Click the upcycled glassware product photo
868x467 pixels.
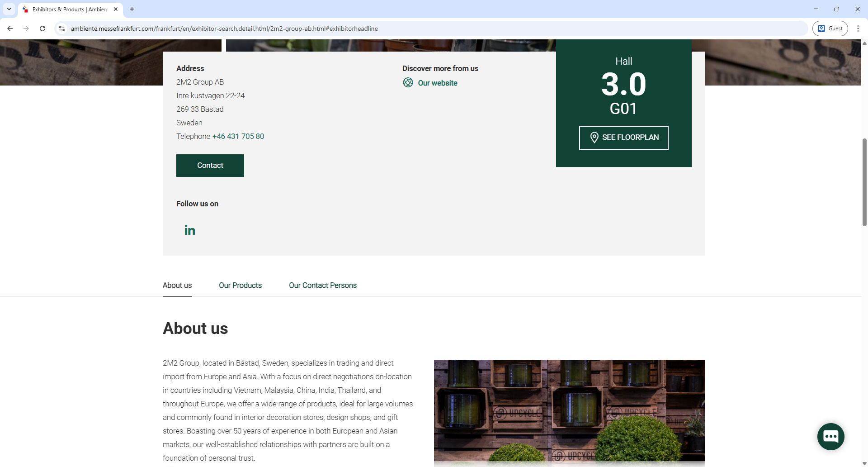pyautogui.click(x=569, y=412)
